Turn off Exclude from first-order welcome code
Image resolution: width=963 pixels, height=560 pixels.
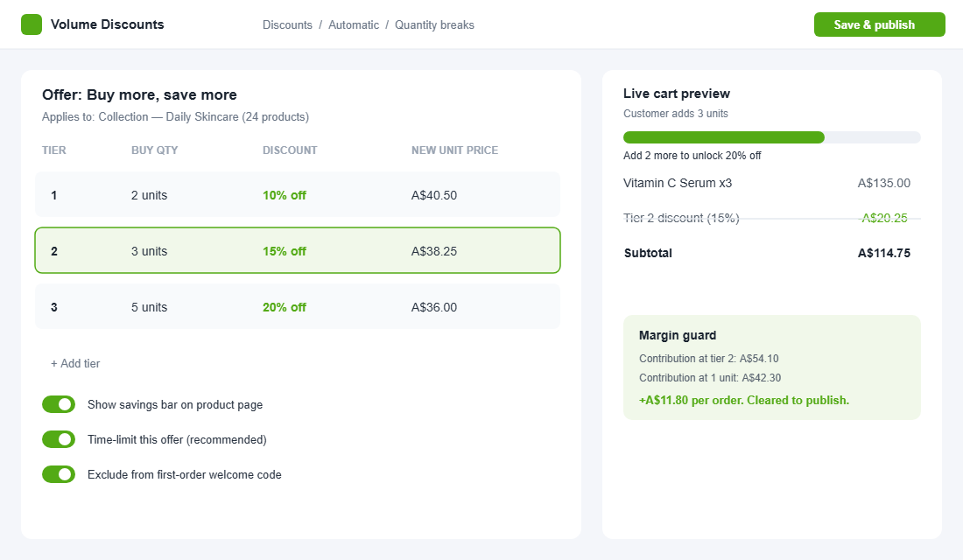pyautogui.click(x=59, y=474)
